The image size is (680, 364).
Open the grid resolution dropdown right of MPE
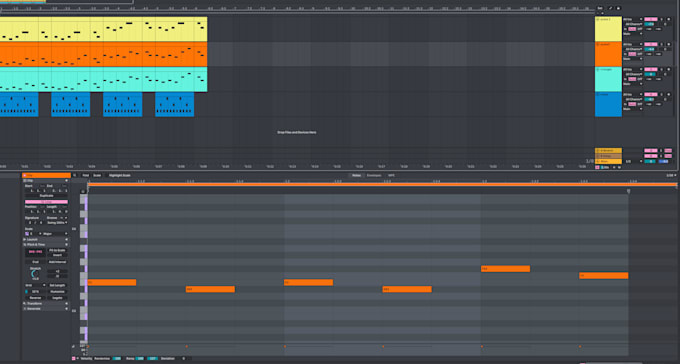click(x=671, y=175)
